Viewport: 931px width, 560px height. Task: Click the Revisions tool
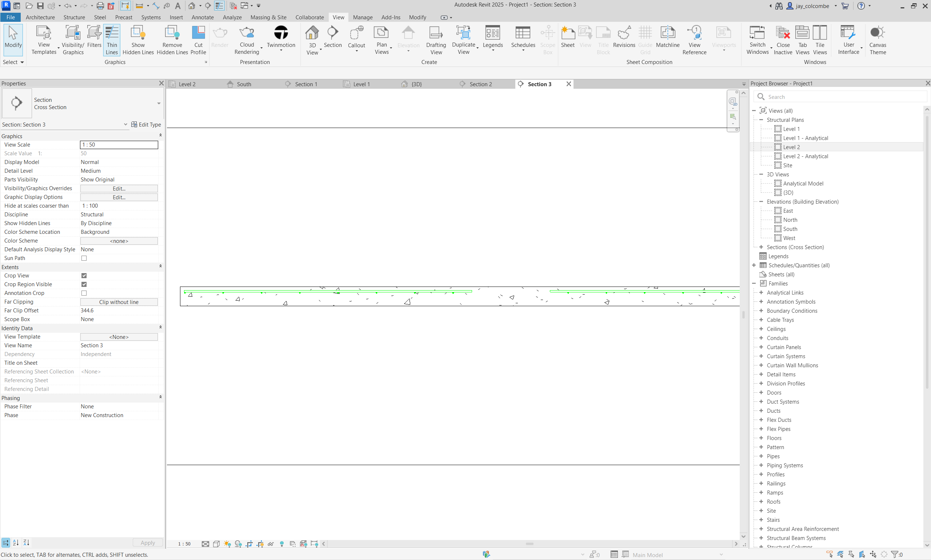624,37
